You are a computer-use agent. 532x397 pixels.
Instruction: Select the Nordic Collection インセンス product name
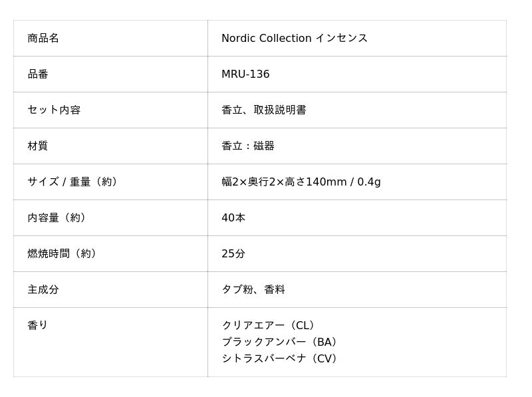294,39
